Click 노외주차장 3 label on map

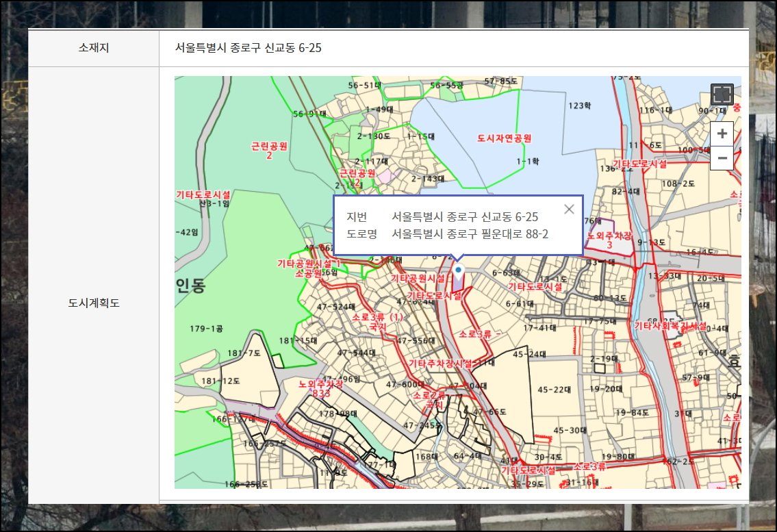coord(609,240)
